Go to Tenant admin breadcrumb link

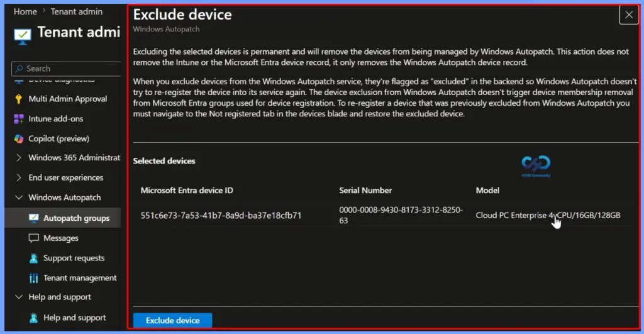76,12
